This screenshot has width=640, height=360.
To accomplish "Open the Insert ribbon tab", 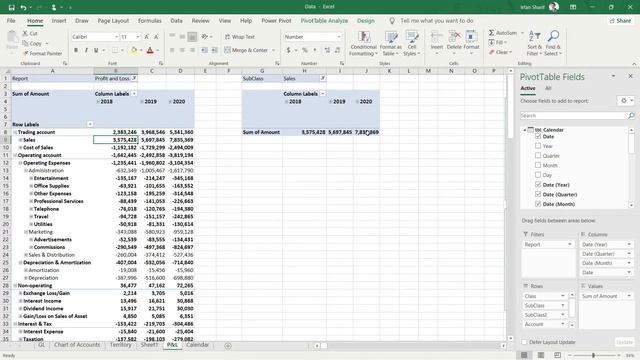I will [x=59, y=20].
